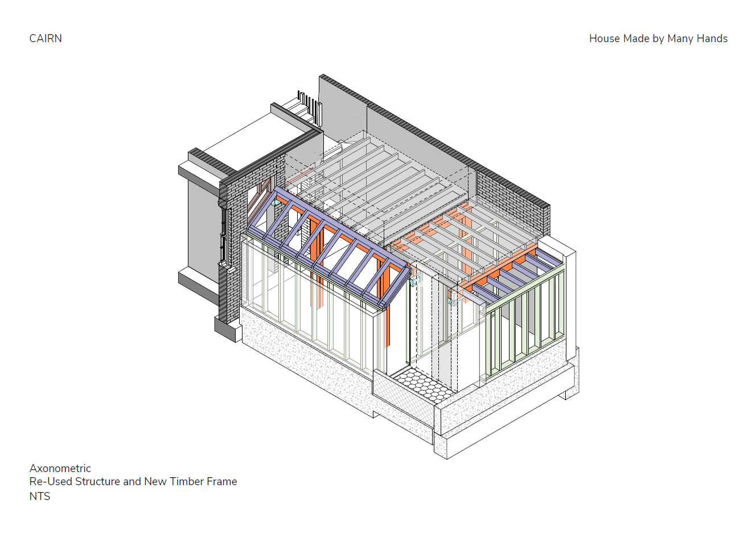Image resolution: width=756 pixels, height=533 pixels.
Task: Click the axonometric building drawing
Action: 379,266
